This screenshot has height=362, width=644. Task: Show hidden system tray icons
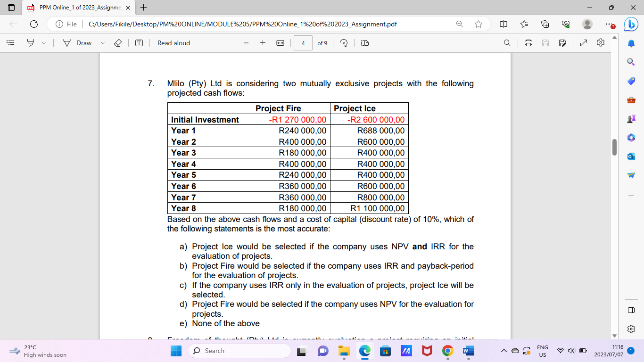click(x=504, y=351)
